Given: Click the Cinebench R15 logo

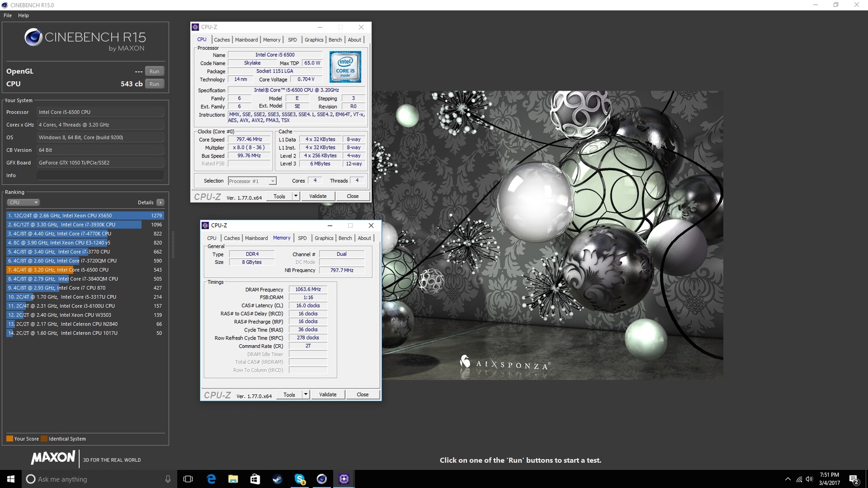Looking at the screenshot, I should point(85,39).
